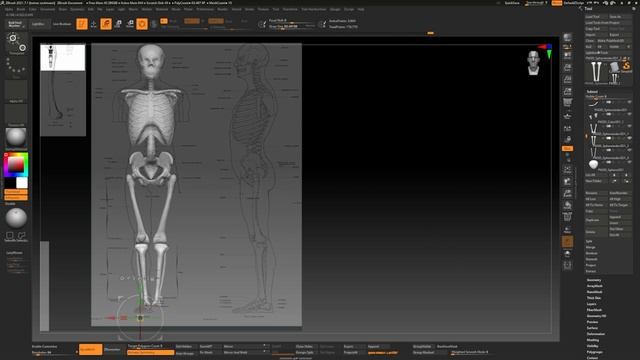The width and height of the screenshot is (640, 360).
Task: Expand the Surface sub-palette
Action: [x=592, y=328]
